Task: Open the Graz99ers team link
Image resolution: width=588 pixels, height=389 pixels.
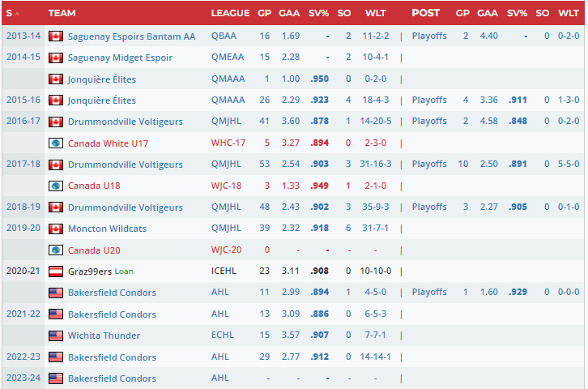Action: click(x=89, y=271)
